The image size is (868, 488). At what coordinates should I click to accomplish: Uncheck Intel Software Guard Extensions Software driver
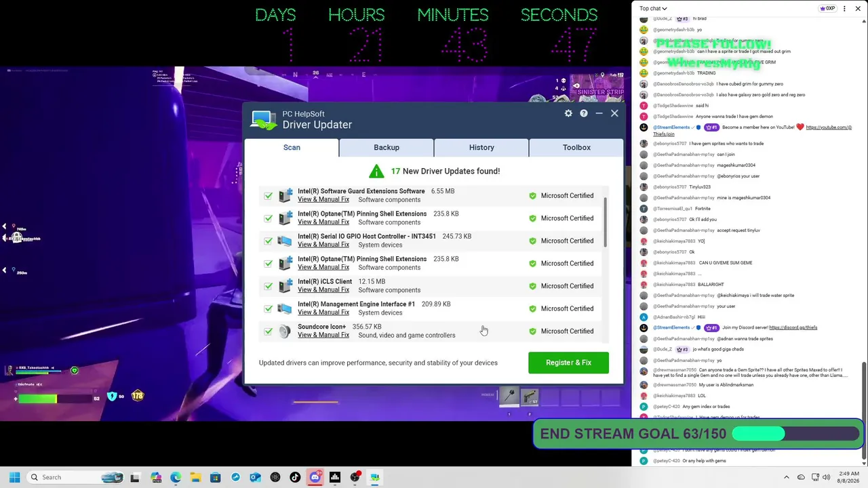coord(269,196)
